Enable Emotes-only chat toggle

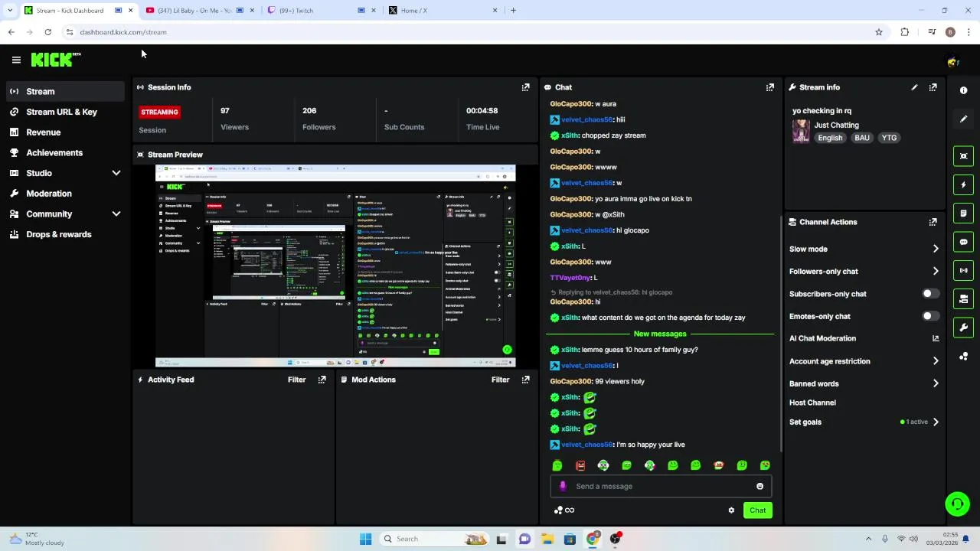point(930,316)
